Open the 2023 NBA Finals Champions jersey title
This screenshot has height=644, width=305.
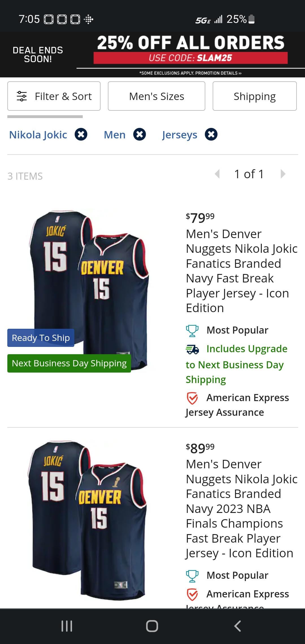241,509
